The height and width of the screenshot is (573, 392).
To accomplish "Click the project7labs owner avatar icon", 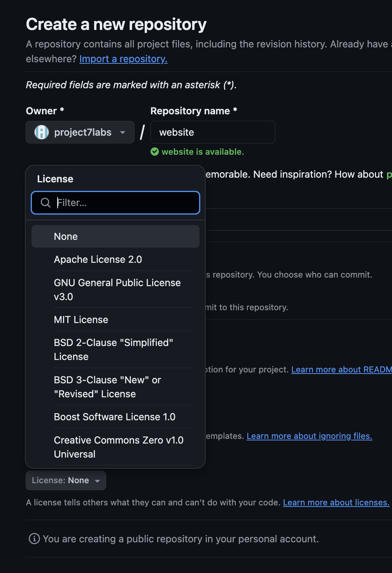I will tap(42, 132).
